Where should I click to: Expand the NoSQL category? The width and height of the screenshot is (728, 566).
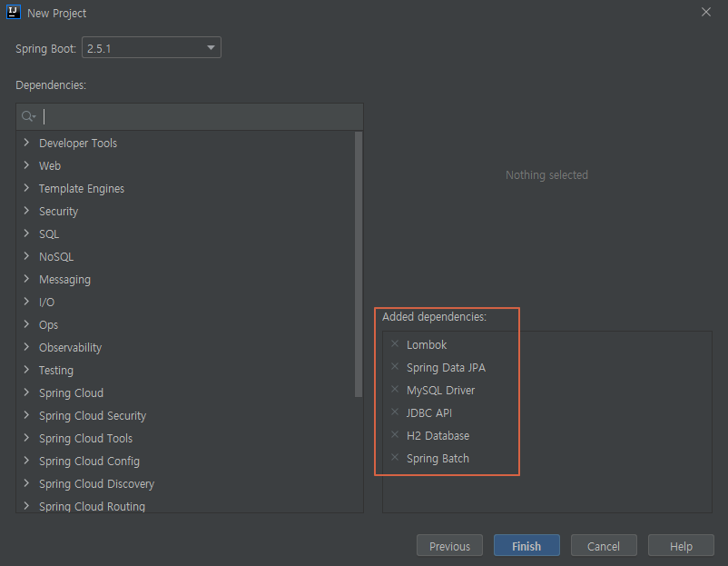[x=26, y=256]
